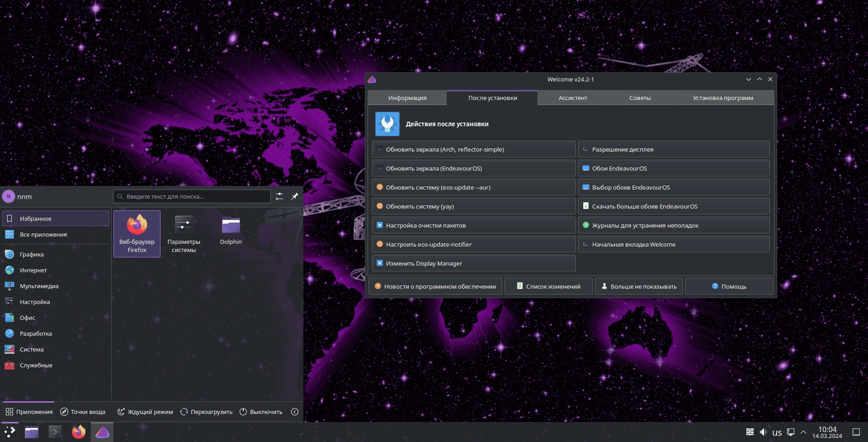Click the clock showing 10:04
Viewport: 868px width, 442px height.
827,432
